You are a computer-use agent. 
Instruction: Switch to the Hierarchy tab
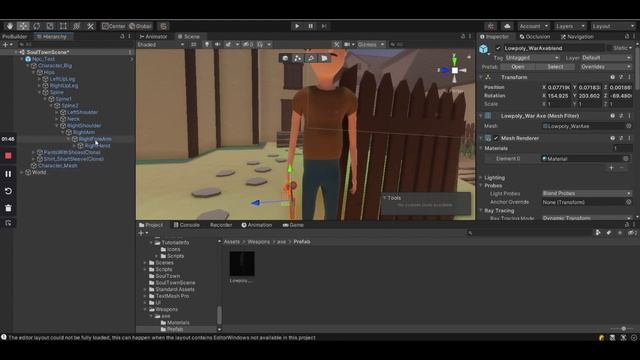pyautogui.click(x=52, y=37)
